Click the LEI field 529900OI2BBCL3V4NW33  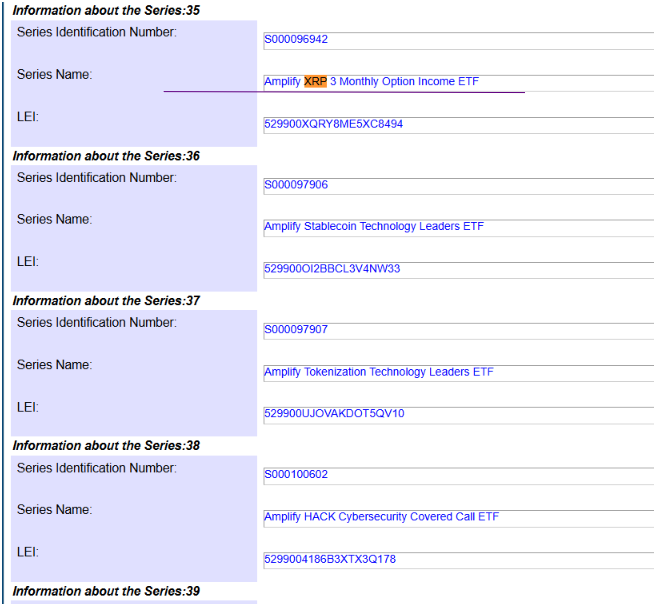point(459,270)
